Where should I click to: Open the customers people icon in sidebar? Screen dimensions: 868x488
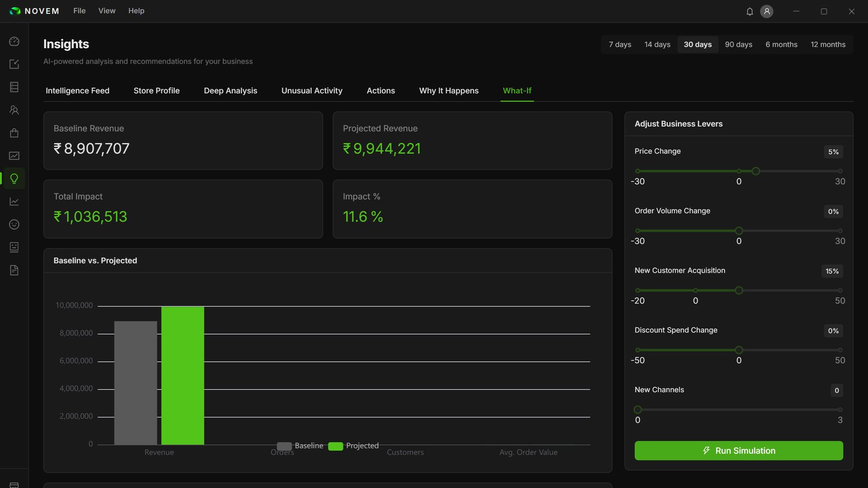coord(14,110)
